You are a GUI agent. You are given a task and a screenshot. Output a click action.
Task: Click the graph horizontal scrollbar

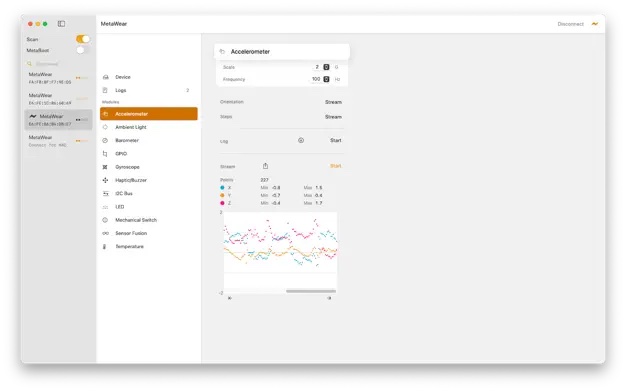click(311, 291)
